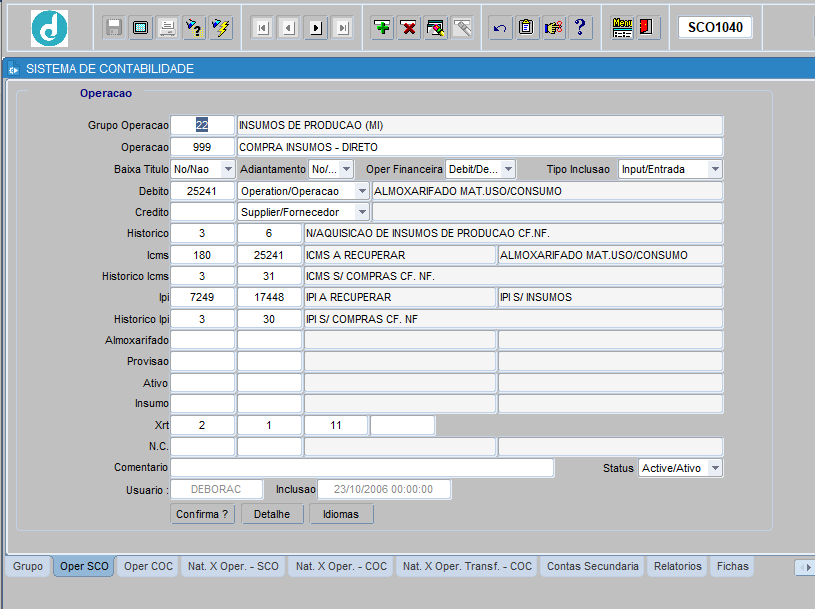Click the undo arrow icon
Viewport: 815px width, 609px height.
(500, 28)
